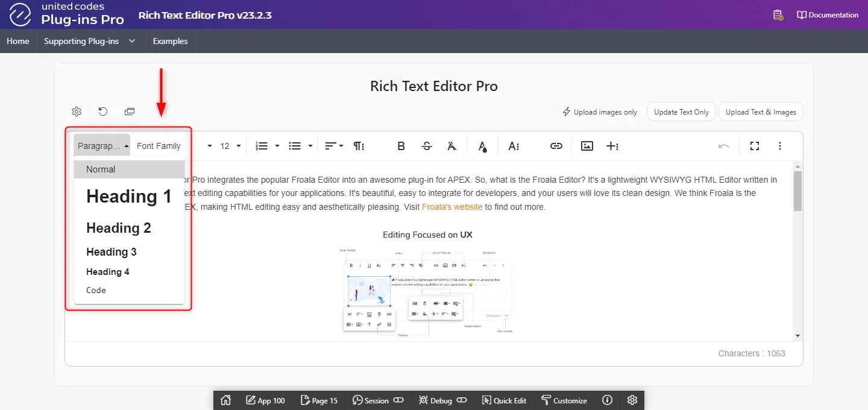
Task: Toggle bold formatting in the editor toolbar
Action: click(401, 146)
